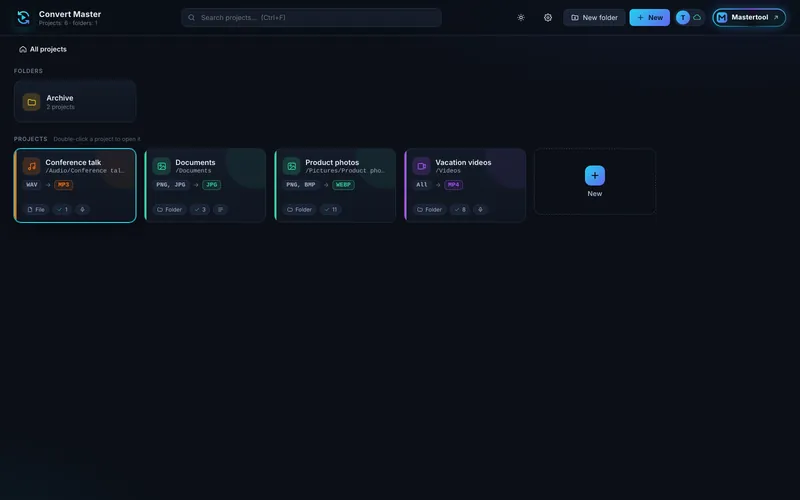This screenshot has width=800, height=500.
Task: Click the Product photos image icon
Action: click(x=291, y=166)
